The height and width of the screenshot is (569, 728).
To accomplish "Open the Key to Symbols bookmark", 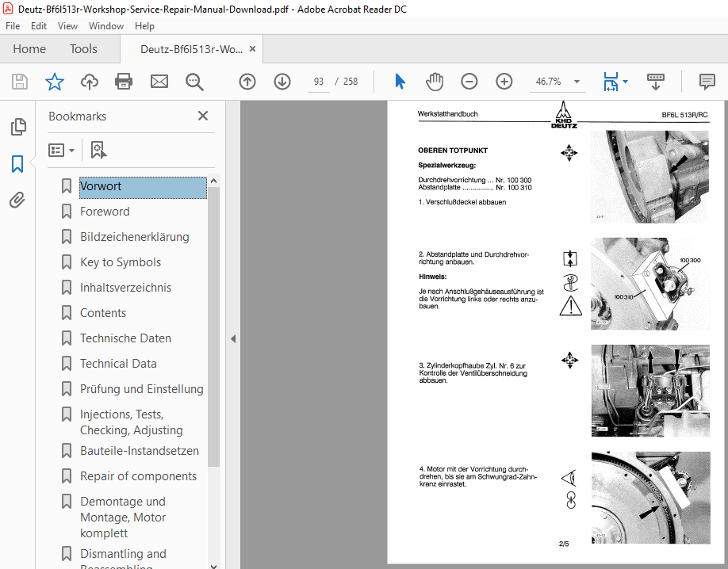I will click(x=121, y=262).
